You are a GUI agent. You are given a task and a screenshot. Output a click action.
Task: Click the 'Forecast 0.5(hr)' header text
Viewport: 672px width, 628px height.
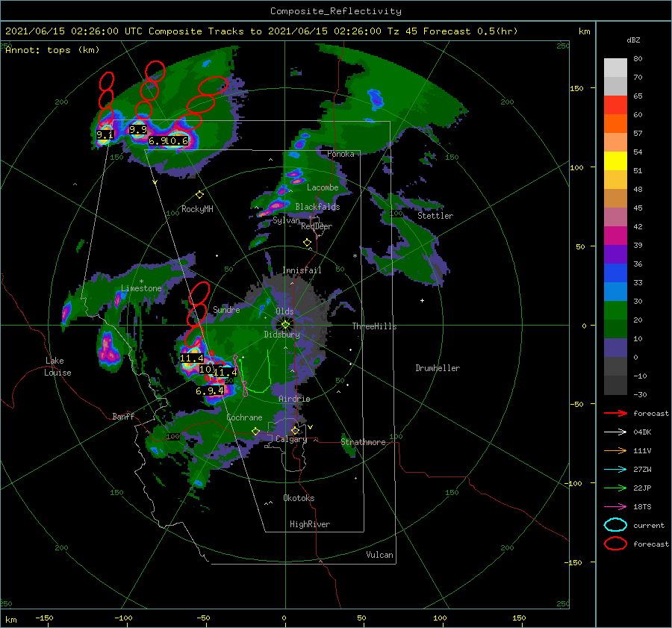pyautogui.click(x=470, y=31)
